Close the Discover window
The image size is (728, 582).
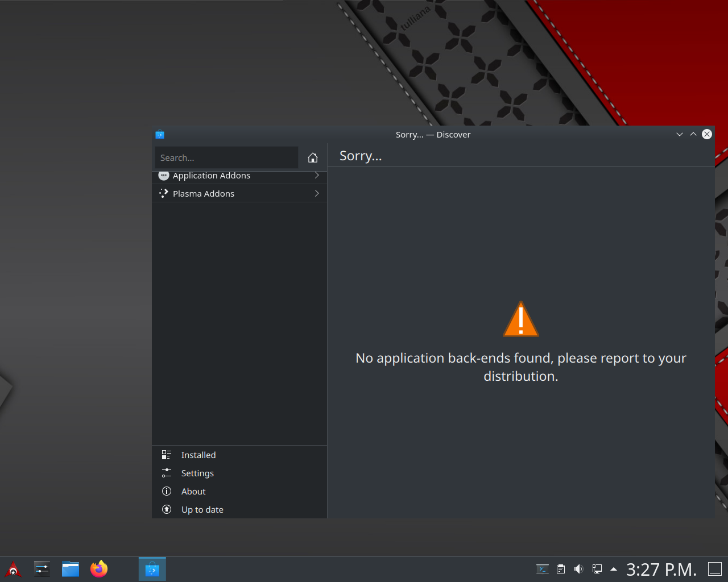pos(707,134)
